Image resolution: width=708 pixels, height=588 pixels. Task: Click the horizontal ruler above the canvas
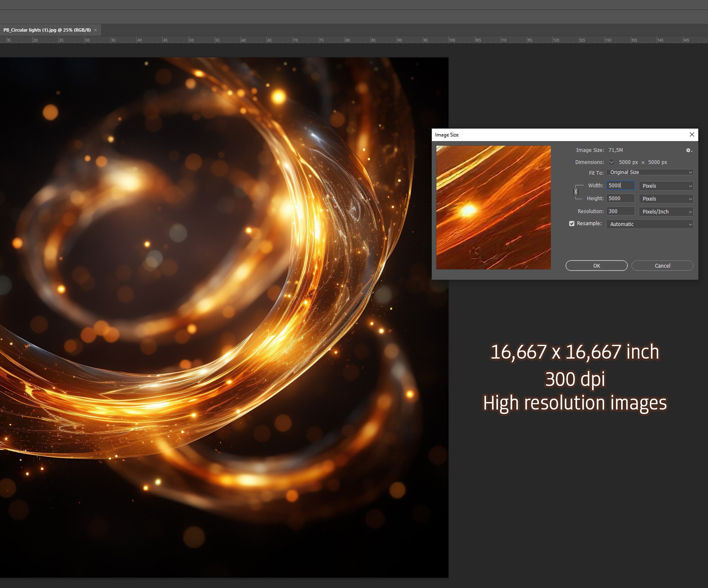pyautogui.click(x=202, y=40)
